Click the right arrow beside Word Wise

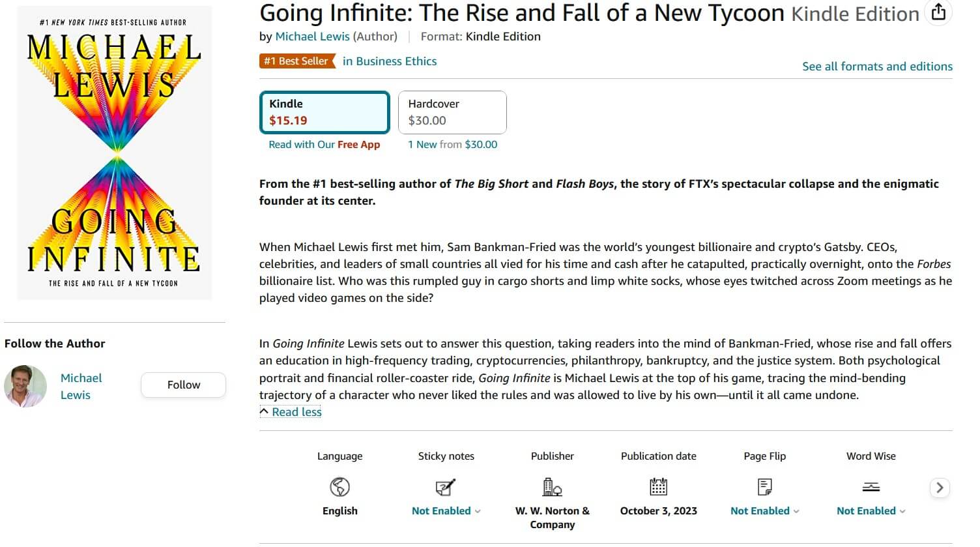click(x=939, y=487)
